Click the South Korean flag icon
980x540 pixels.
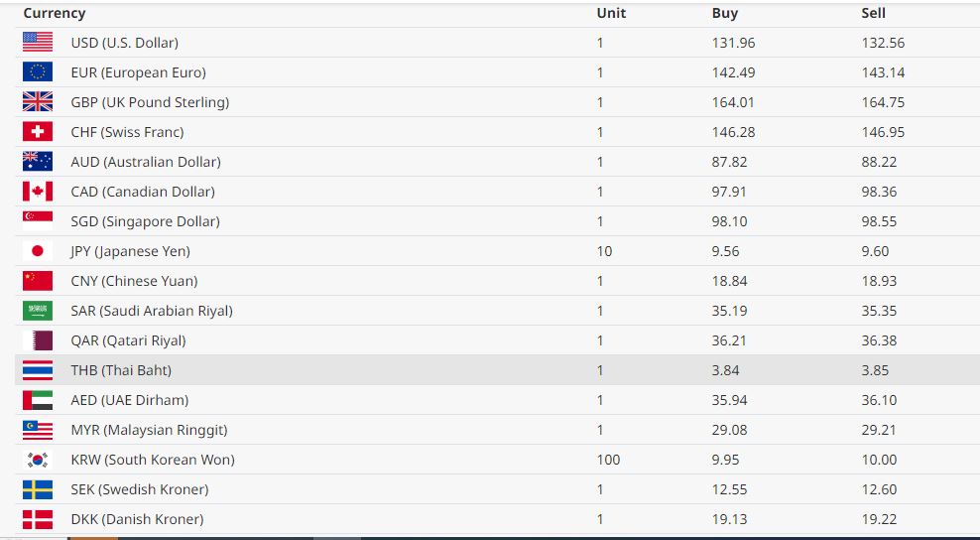38,460
